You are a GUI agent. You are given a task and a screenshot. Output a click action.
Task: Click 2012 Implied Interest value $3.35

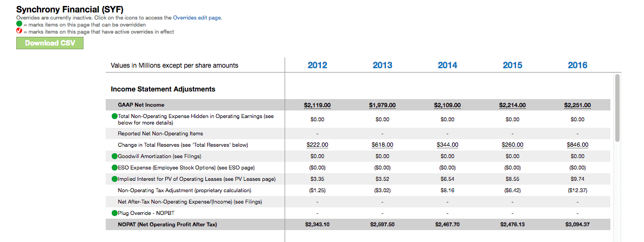tap(318, 179)
